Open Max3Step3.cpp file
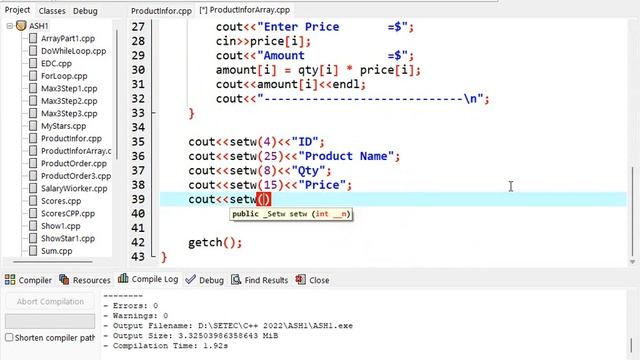The image size is (640, 360). pyautogui.click(x=69, y=113)
